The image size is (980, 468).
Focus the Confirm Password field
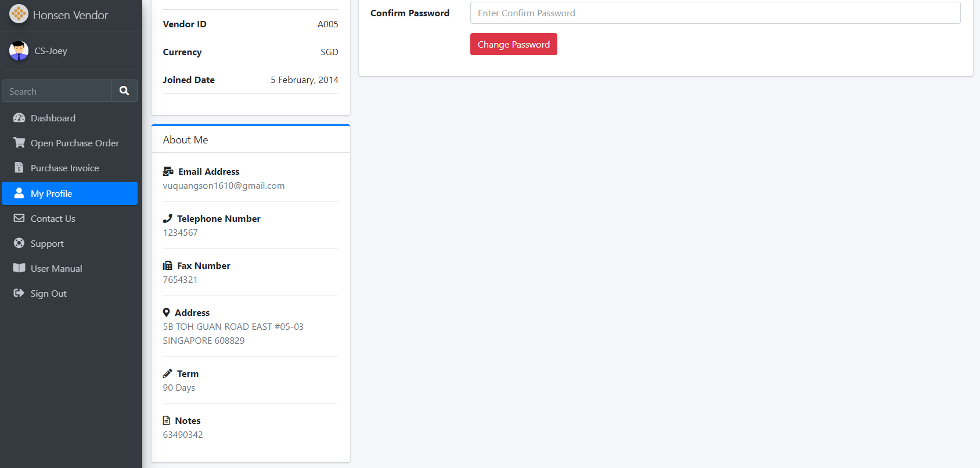click(x=715, y=13)
